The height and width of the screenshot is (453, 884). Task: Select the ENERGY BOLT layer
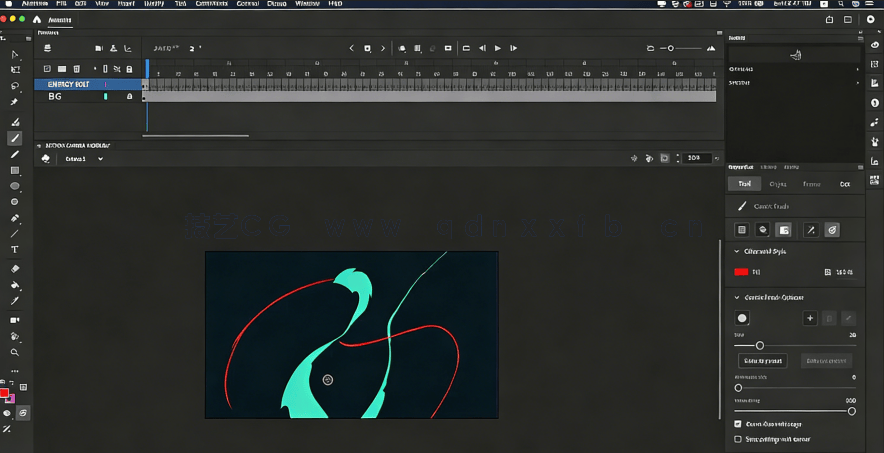[x=70, y=84]
